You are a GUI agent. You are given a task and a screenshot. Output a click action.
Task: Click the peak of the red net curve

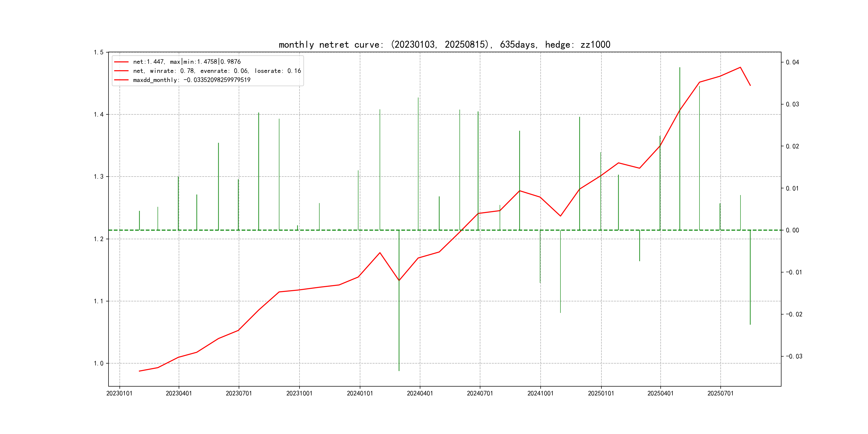tap(740, 68)
